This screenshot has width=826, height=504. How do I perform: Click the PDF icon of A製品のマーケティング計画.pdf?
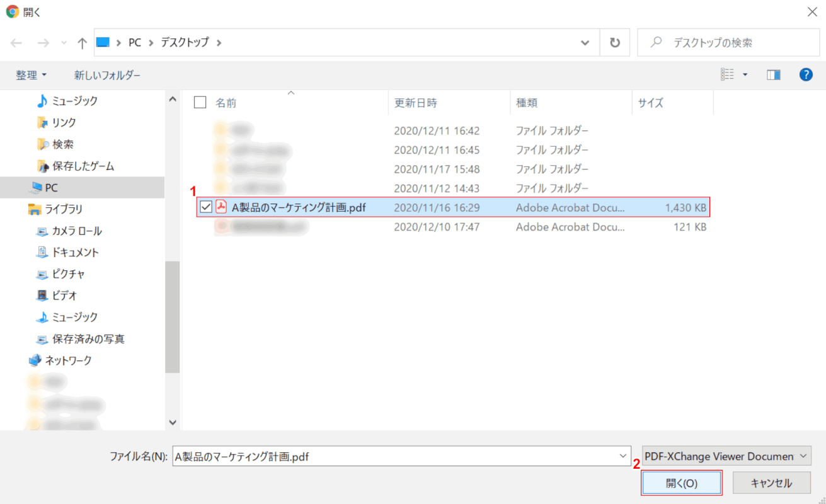pyautogui.click(x=221, y=207)
